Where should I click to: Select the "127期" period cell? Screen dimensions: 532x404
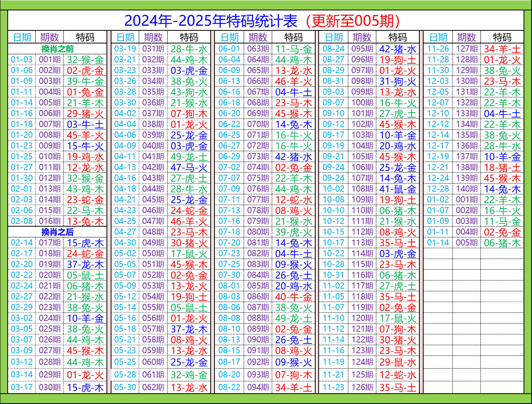(x=467, y=49)
